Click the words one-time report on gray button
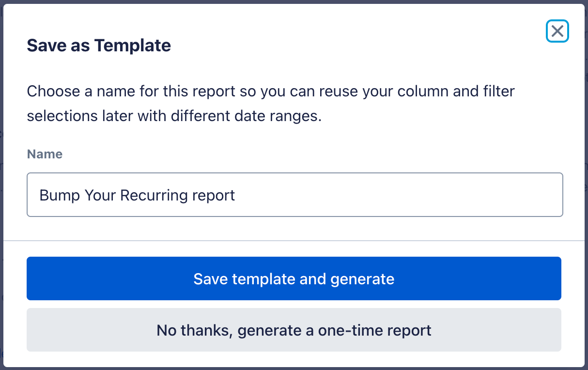 [374, 330]
